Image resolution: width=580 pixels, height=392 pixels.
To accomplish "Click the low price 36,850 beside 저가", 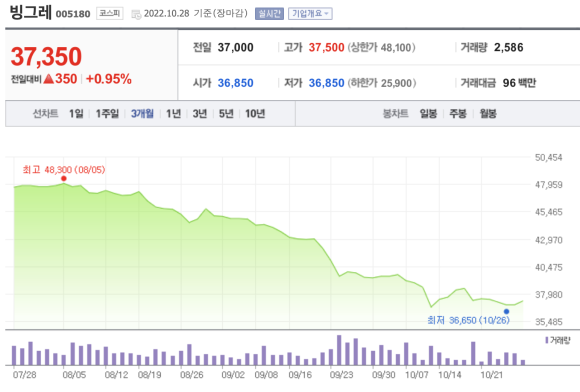I will click(326, 83).
